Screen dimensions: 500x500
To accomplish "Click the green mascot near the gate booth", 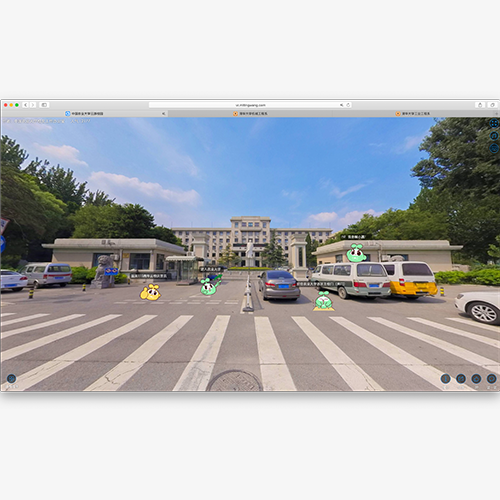I will pyautogui.click(x=209, y=286).
